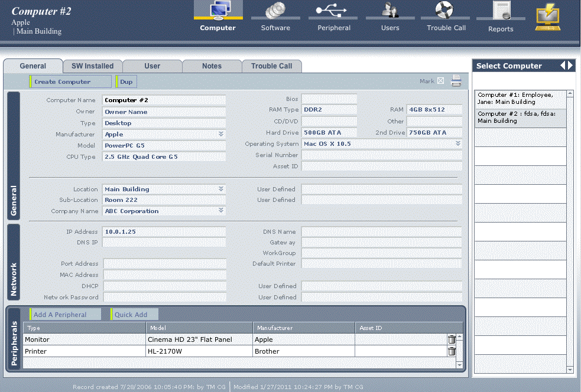Open the Notes tab
Viewport: 581px width, 392px height.
pos(212,66)
